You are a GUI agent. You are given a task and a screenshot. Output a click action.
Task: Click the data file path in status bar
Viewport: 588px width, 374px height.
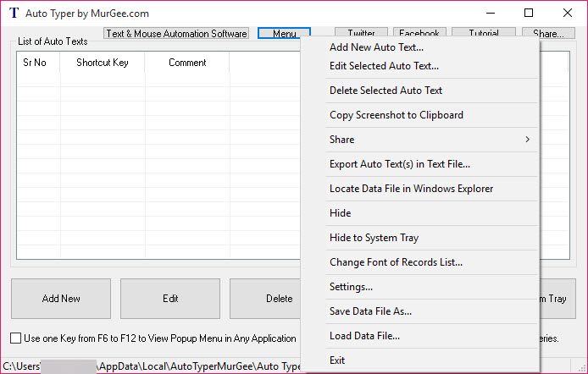point(152,366)
